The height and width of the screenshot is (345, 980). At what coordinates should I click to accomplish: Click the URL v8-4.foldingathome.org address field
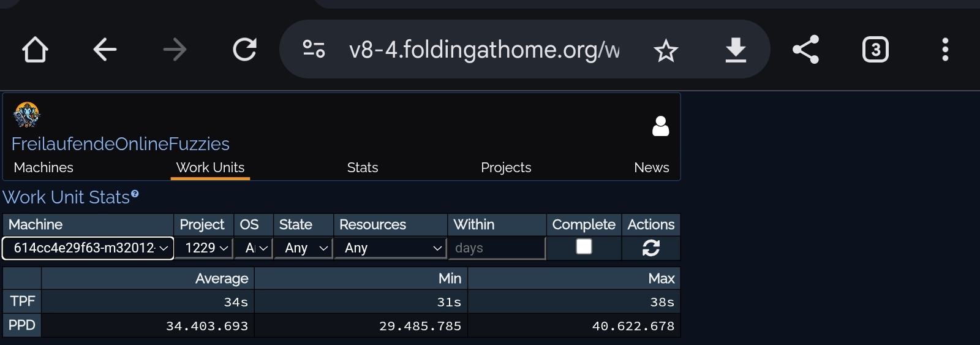(484, 50)
